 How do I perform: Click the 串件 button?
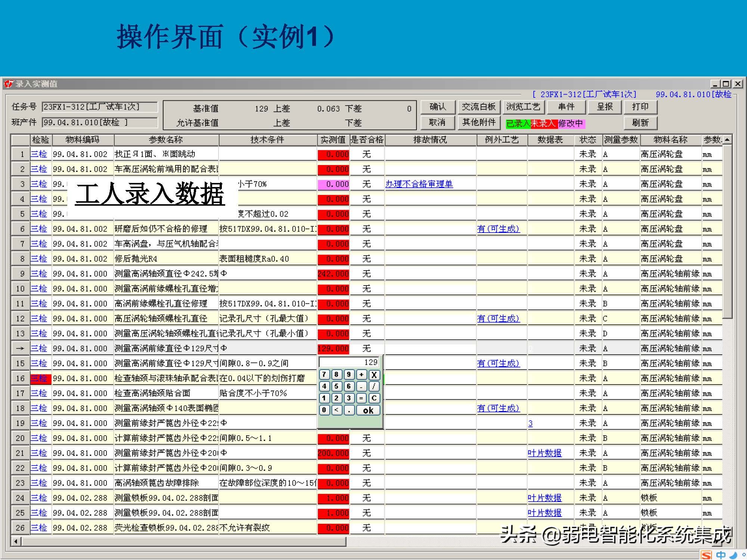click(567, 107)
